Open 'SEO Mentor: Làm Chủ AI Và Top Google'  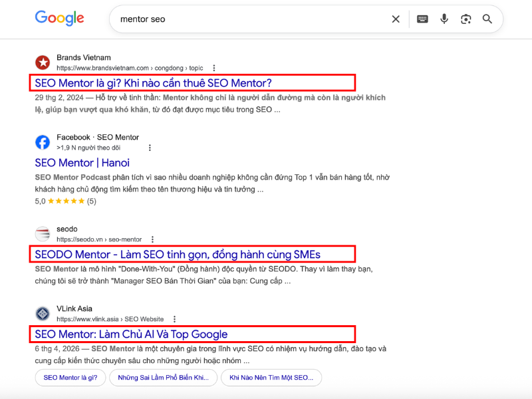point(131,334)
